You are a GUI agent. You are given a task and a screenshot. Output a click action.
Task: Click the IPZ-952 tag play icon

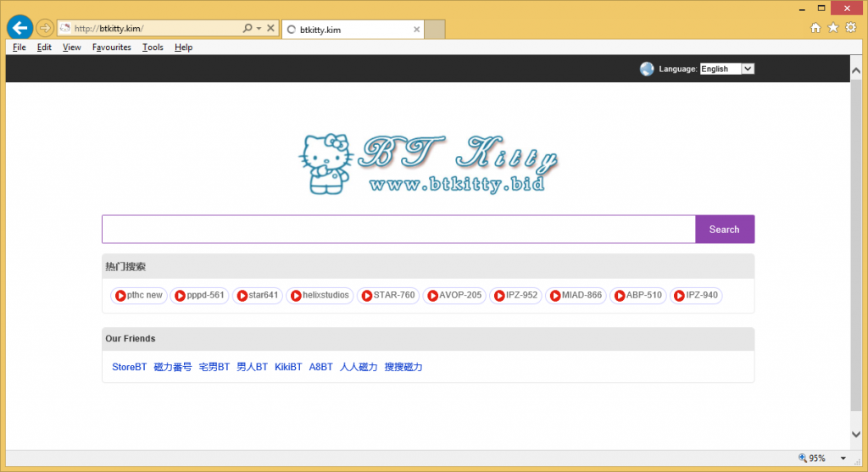(x=499, y=296)
